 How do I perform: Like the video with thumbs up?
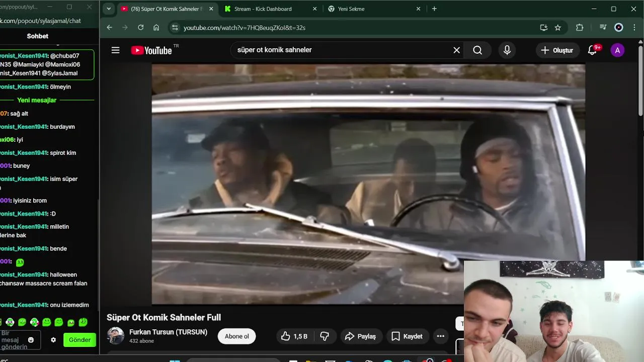(293, 336)
